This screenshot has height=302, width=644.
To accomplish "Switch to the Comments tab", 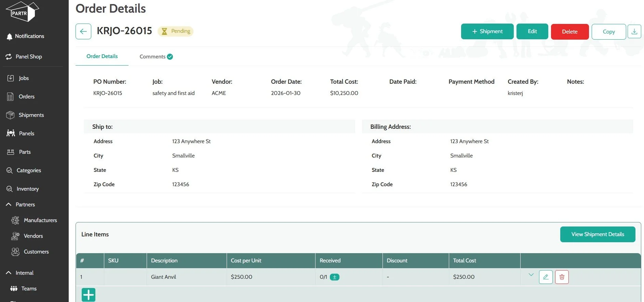I will pyautogui.click(x=156, y=57).
